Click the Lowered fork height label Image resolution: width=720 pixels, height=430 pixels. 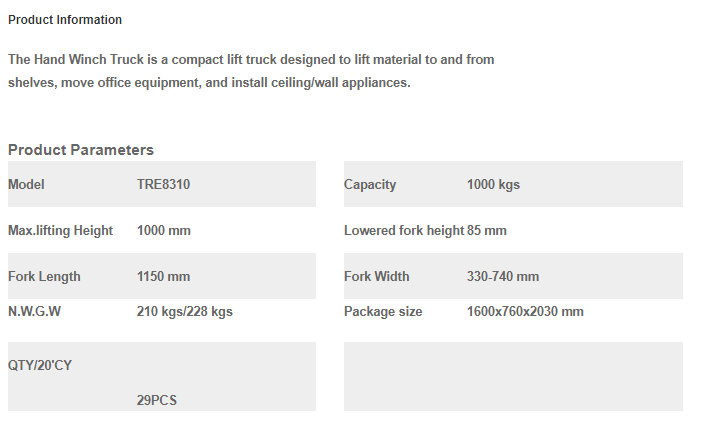(404, 230)
